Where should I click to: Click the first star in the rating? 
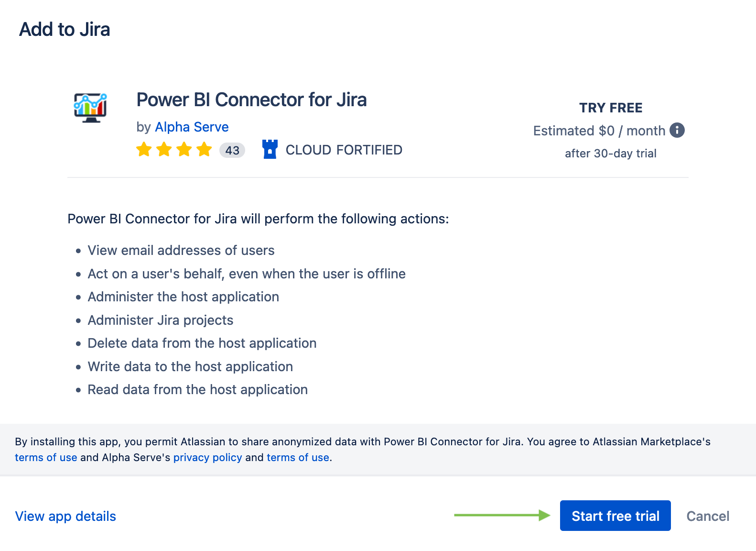pyautogui.click(x=144, y=149)
